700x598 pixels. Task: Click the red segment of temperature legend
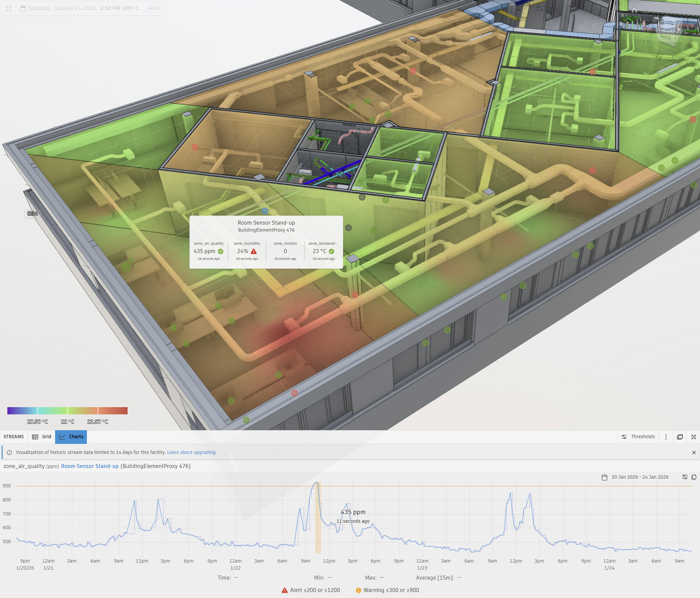[113, 411]
